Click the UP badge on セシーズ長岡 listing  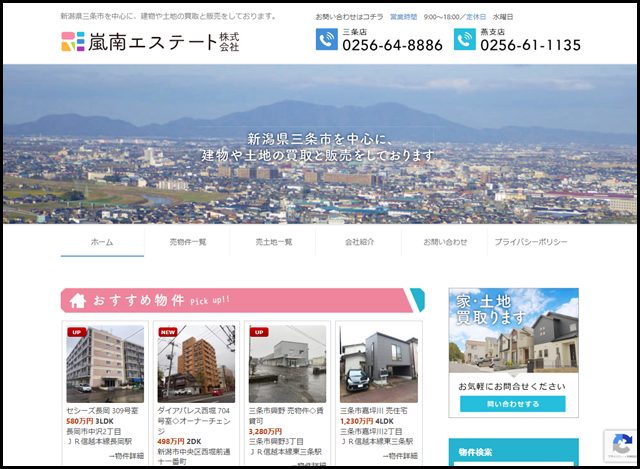point(77,332)
